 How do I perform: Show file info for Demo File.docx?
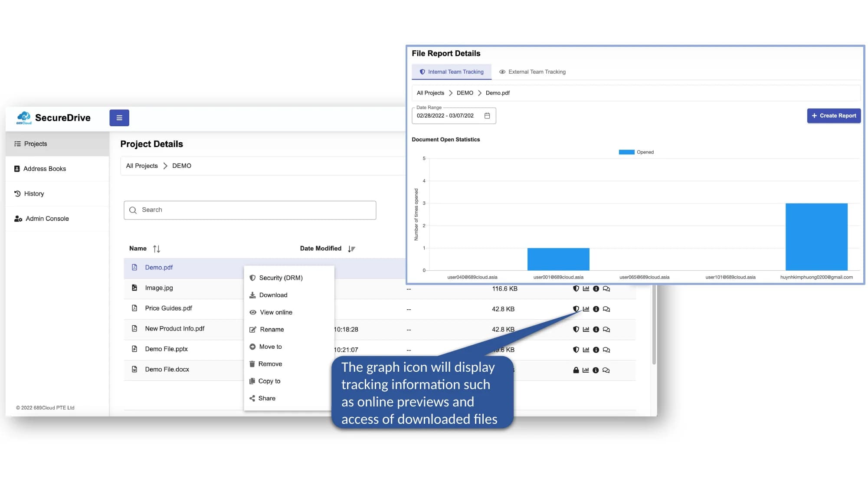click(x=596, y=370)
